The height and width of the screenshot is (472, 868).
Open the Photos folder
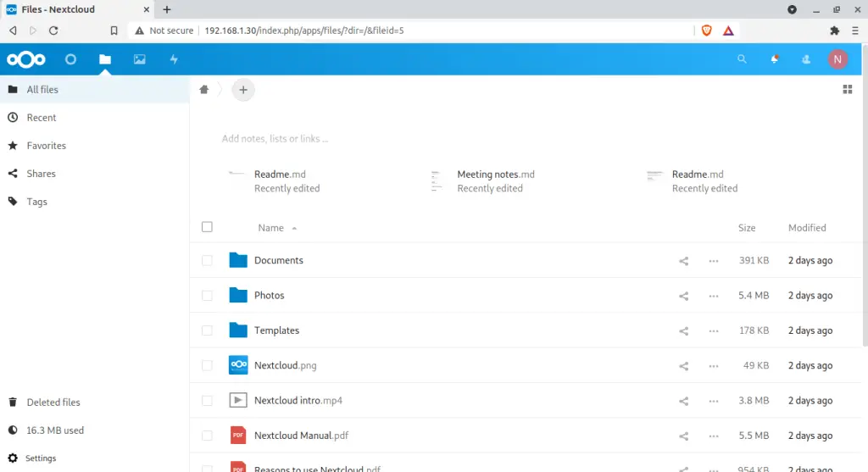(269, 296)
